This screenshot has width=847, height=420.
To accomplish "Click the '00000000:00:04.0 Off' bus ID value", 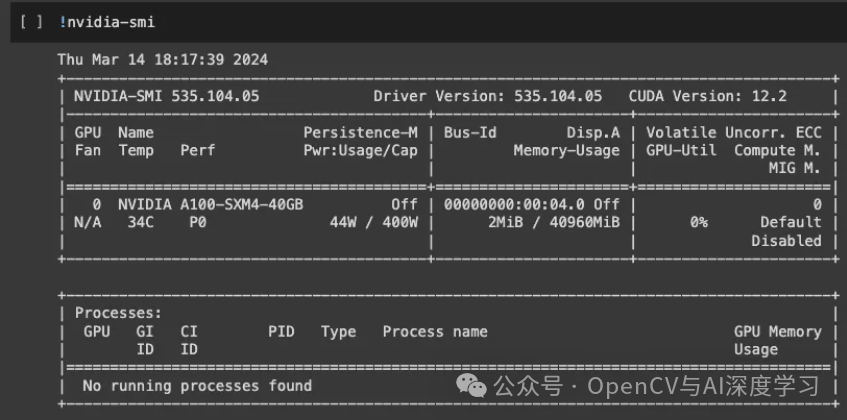I will pyautogui.click(x=532, y=205).
